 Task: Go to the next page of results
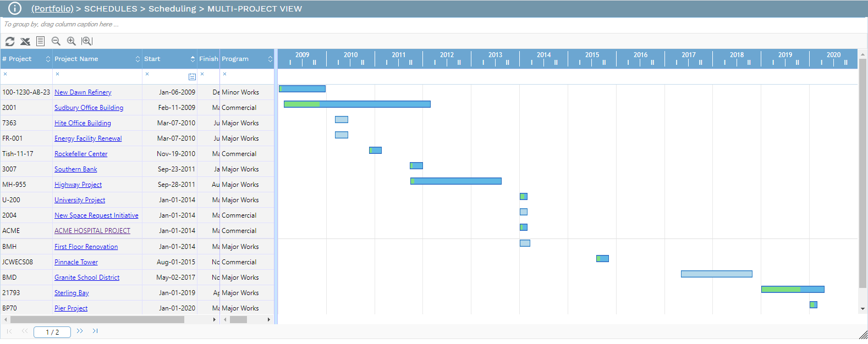80,331
